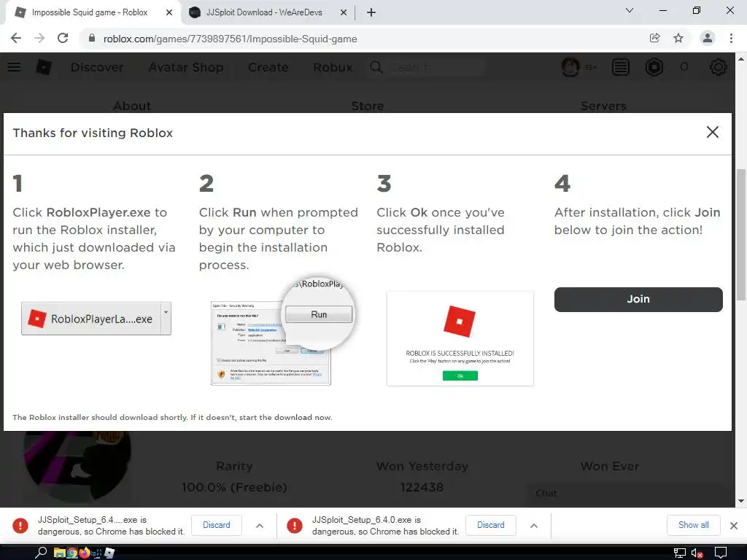The height and width of the screenshot is (560, 747).
Task: Close the Impossible Squid game tab
Action: pyautogui.click(x=169, y=12)
